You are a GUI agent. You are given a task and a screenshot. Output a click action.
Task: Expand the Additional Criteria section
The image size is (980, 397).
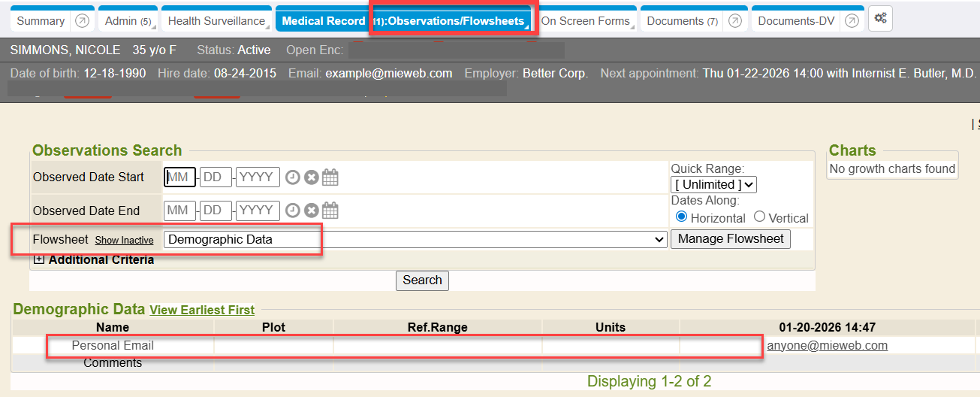click(40, 259)
